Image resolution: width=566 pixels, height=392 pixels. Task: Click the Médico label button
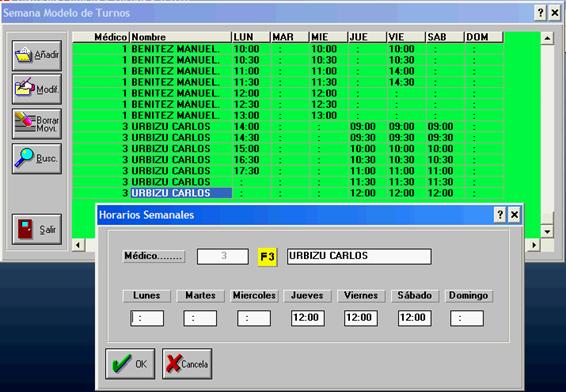tap(154, 256)
